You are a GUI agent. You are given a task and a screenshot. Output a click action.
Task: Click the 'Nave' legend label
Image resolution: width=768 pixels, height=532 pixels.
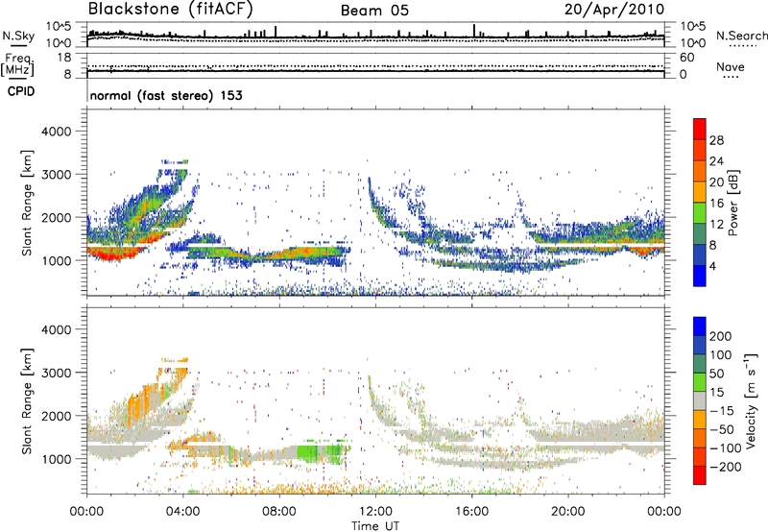(731, 66)
